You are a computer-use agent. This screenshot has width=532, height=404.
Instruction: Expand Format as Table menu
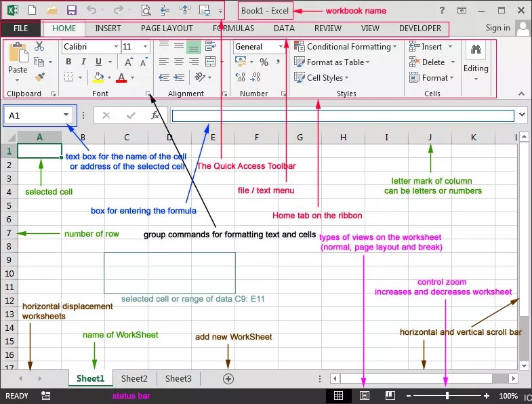[x=332, y=62]
